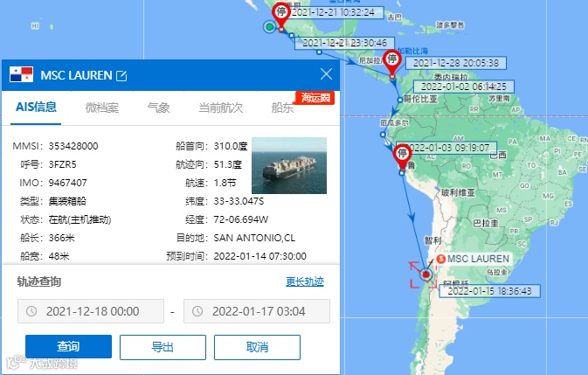Click the green circle ship position marker
The image size is (588, 375).
coord(269,26)
